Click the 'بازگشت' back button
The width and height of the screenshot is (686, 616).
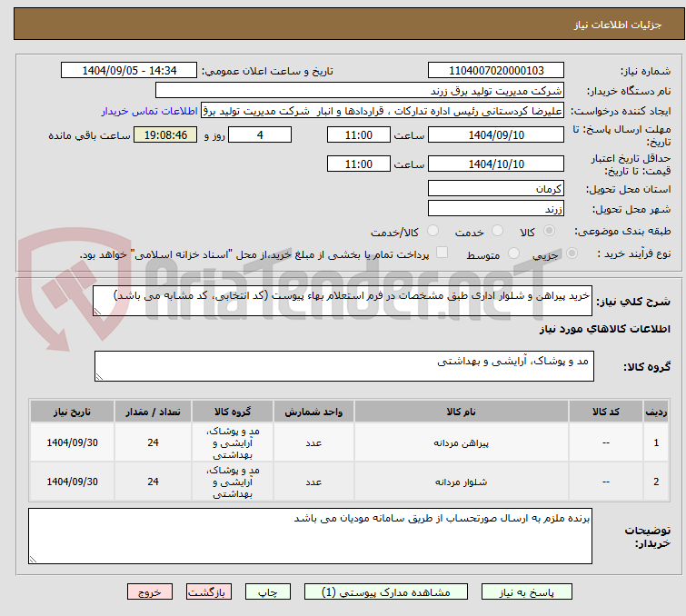tap(209, 592)
